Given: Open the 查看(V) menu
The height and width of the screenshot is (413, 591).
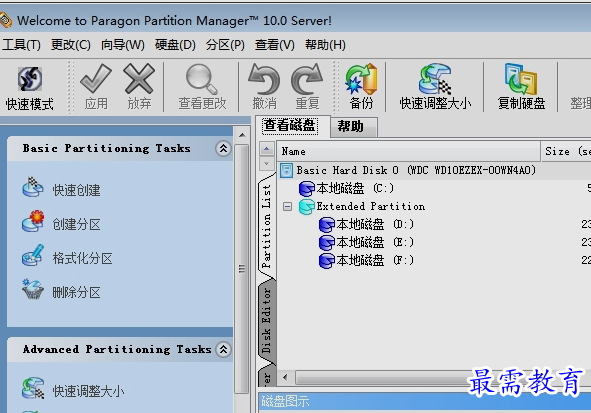Looking at the screenshot, I should coord(274,45).
